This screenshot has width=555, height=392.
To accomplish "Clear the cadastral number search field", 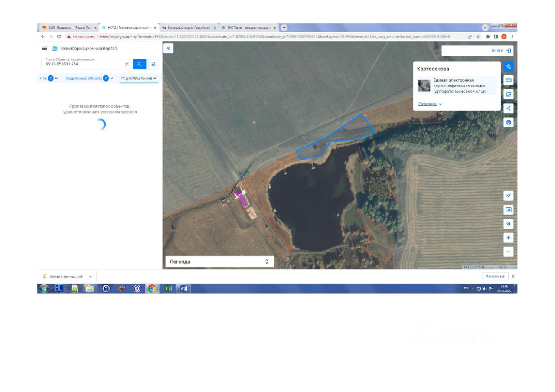I will click(x=127, y=64).
